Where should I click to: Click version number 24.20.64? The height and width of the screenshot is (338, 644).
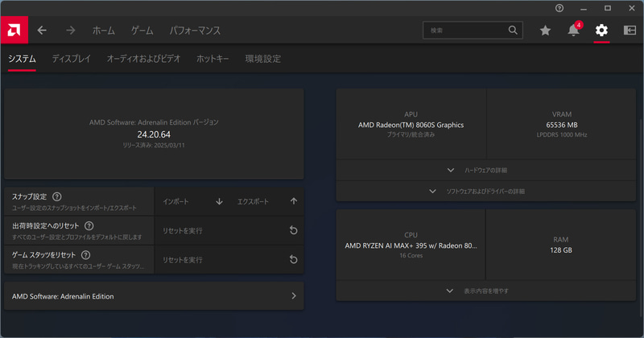[154, 134]
